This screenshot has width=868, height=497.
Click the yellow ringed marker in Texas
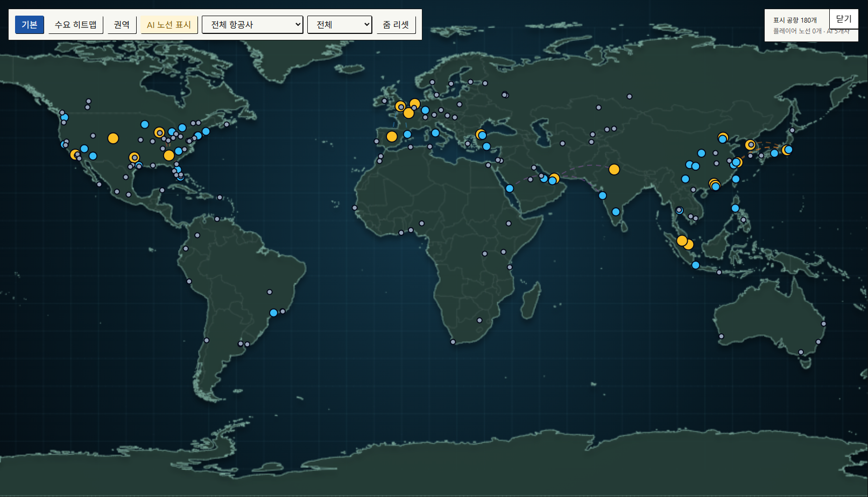(x=134, y=157)
